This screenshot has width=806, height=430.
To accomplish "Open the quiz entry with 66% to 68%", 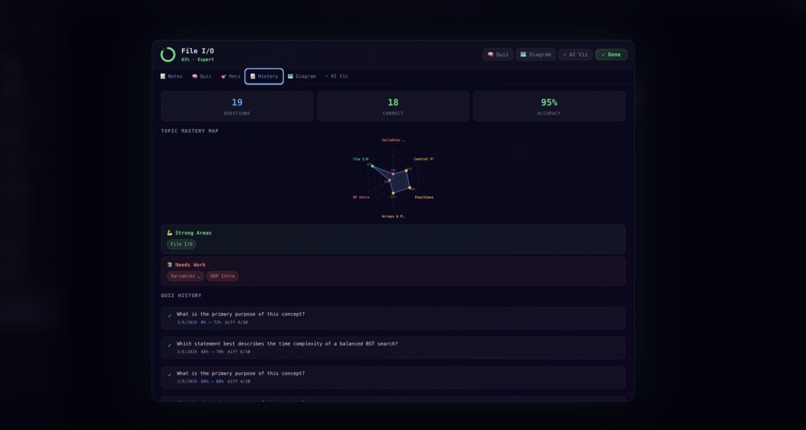I will click(x=393, y=378).
